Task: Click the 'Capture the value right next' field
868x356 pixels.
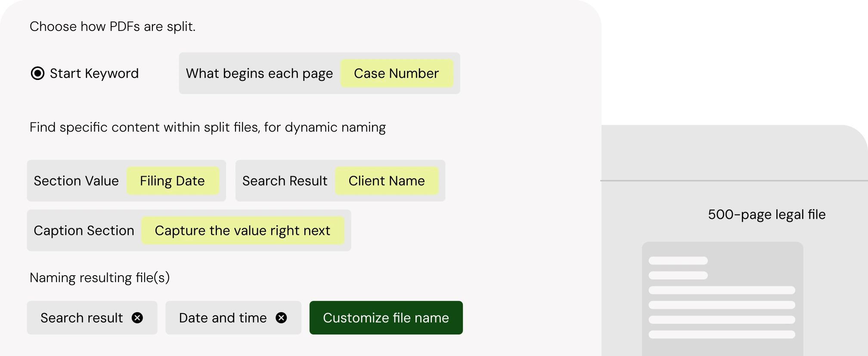Action: click(243, 231)
